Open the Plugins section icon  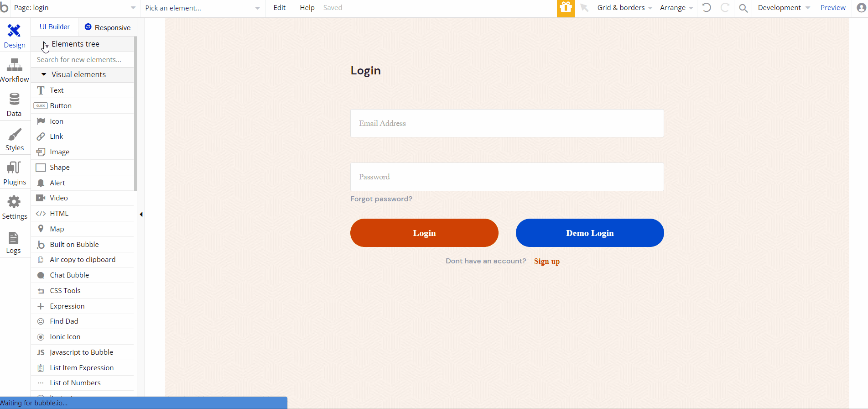[x=14, y=168]
